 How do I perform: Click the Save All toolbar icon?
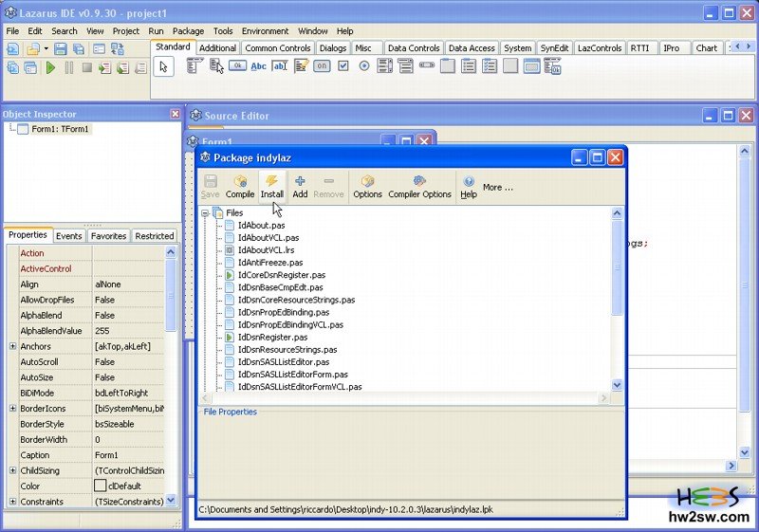79,49
